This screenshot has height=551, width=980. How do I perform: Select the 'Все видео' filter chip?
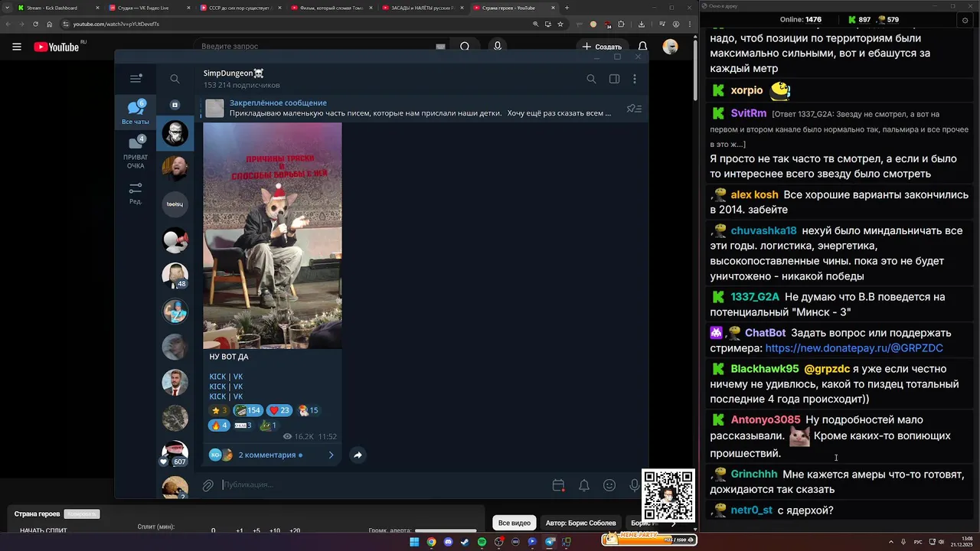click(514, 523)
